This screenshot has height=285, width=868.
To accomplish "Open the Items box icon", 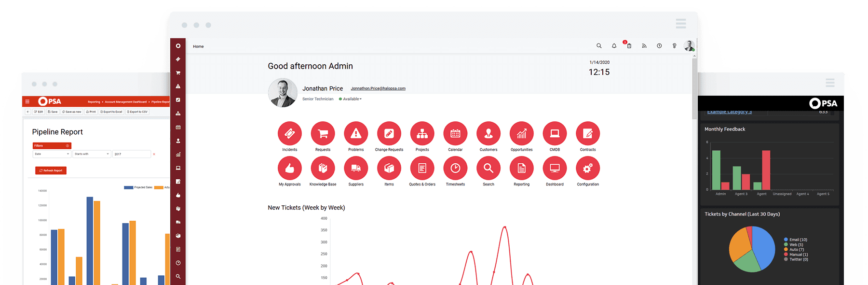I will pyautogui.click(x=389, y=168).
